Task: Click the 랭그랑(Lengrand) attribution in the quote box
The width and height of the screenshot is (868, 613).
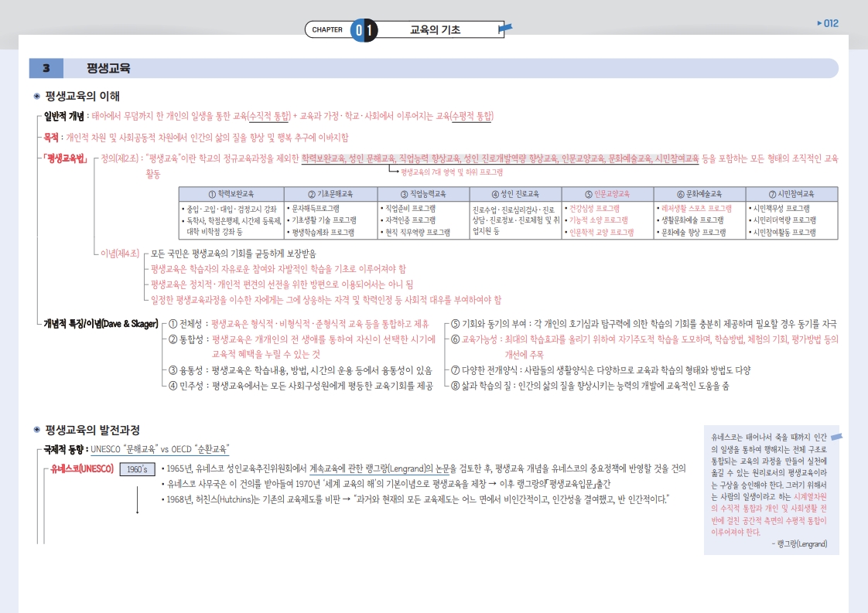Action: 799,544
